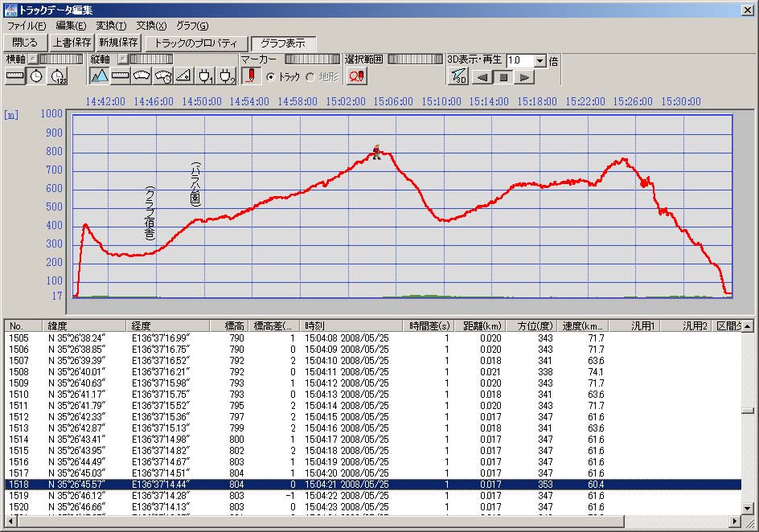Select the elapsed time clock icon
This screenshot has width=759, height=532.
(58, 76)
